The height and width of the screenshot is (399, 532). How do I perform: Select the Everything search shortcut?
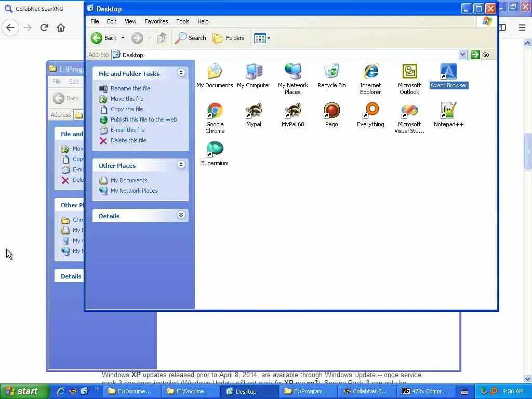370,115
